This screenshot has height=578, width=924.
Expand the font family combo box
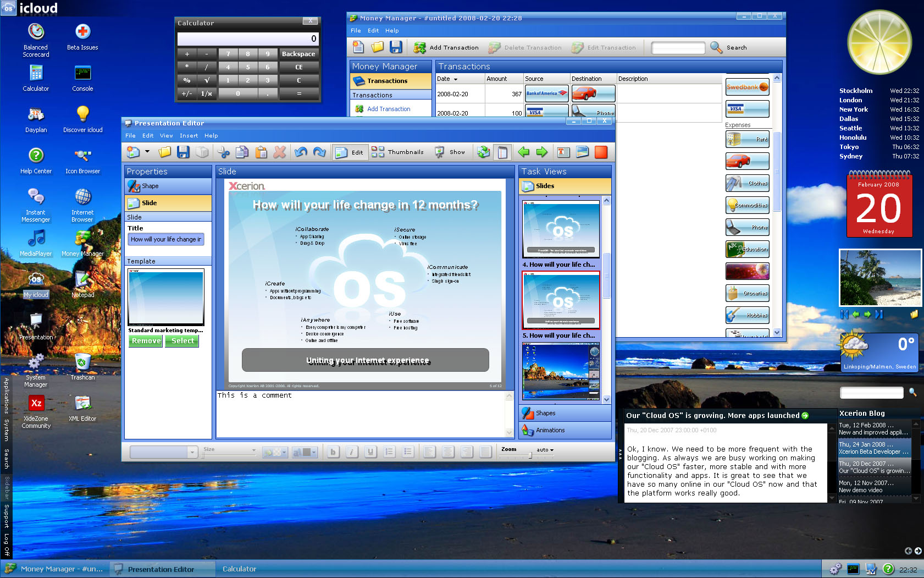coord(192,452)
